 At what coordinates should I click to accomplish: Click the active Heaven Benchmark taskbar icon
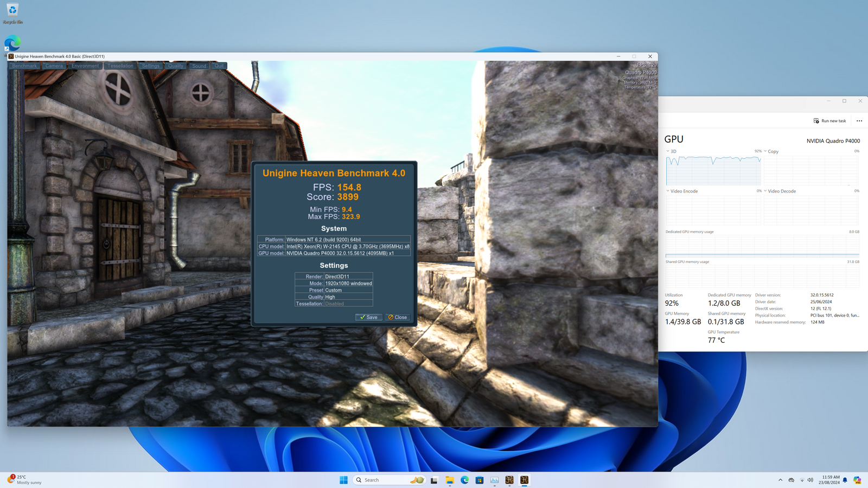point(525,480)
